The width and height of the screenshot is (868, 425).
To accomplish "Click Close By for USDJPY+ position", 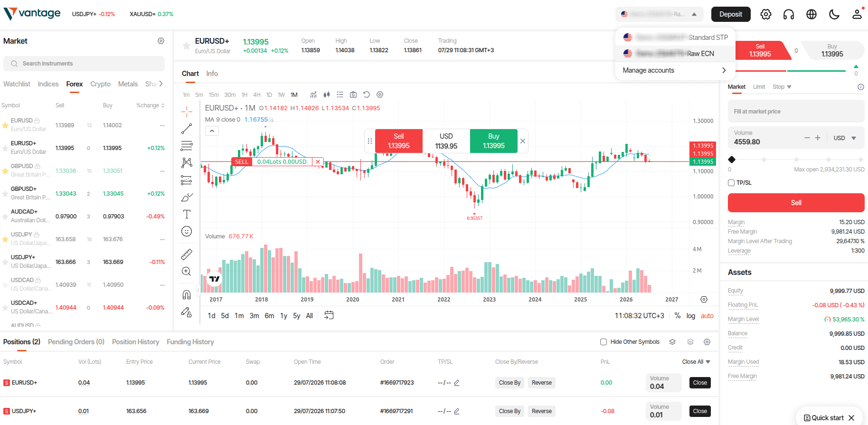I will pos(509,411).
